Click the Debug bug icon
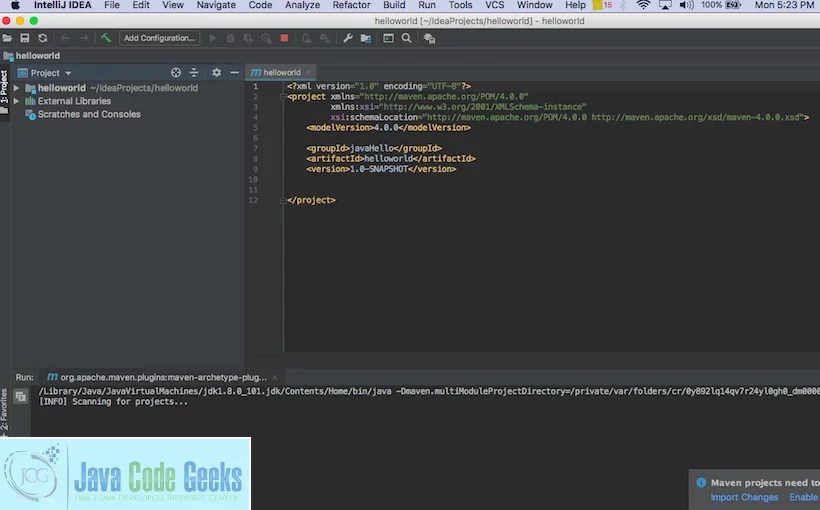The width and height of the screenshot is (820, 510). pos(230,38)
